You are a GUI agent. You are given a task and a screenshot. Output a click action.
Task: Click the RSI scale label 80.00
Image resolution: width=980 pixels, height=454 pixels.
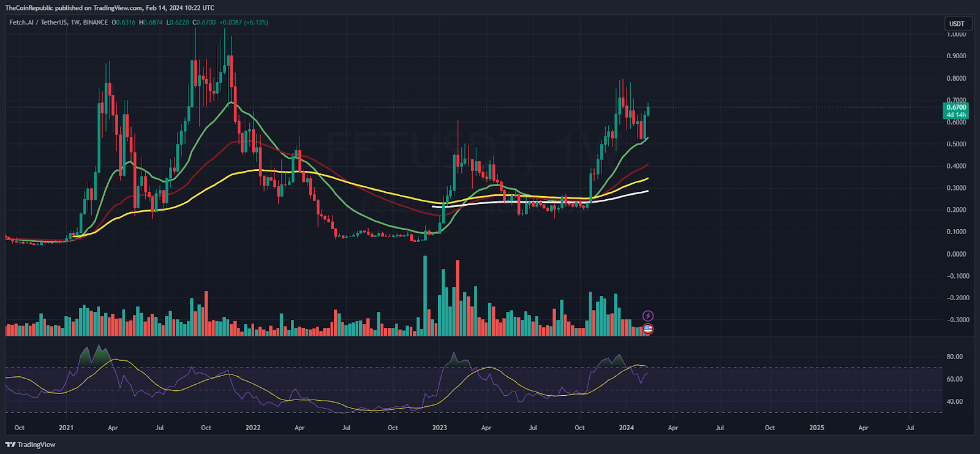coord(954,357)
